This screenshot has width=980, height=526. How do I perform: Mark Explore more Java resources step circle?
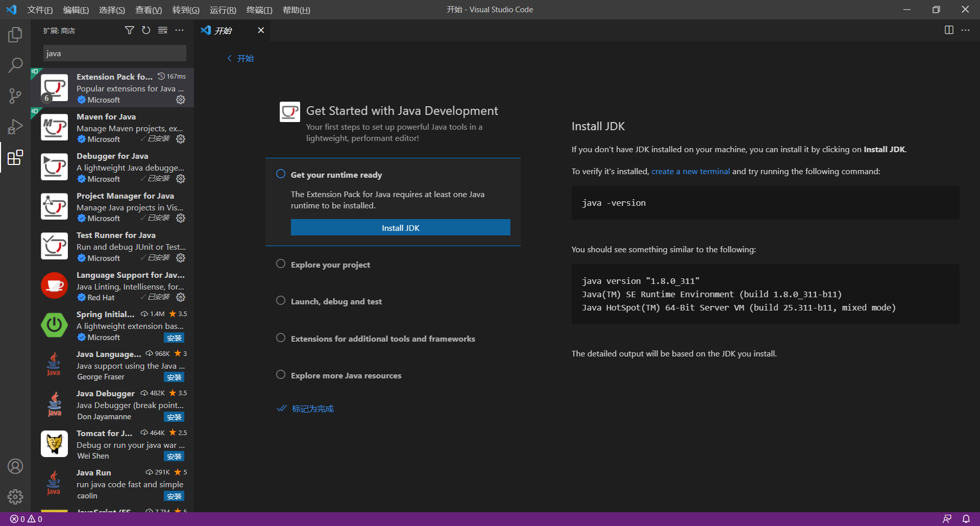tap(281, 374)
